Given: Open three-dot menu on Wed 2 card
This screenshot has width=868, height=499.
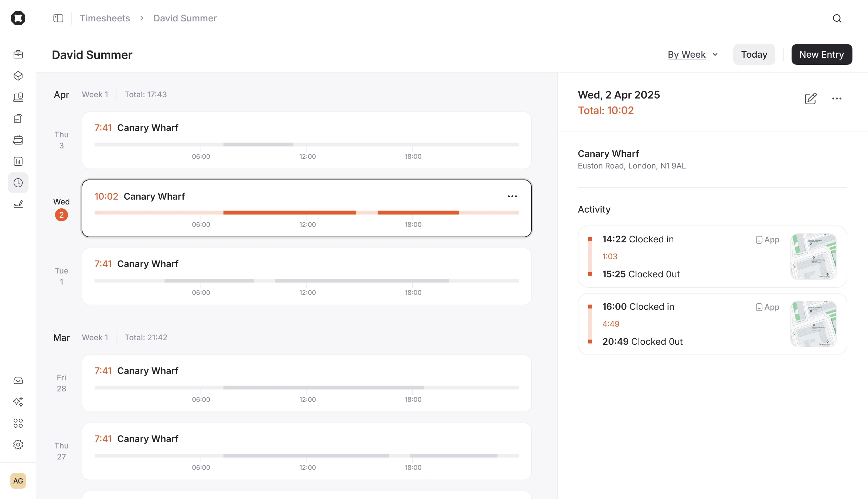Looking at the screenshot, I should [512, 196].
